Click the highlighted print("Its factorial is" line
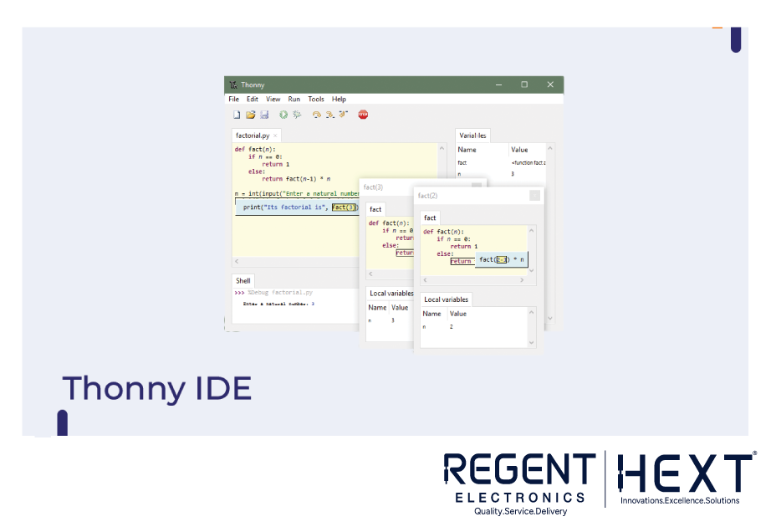 click(298, 207)
